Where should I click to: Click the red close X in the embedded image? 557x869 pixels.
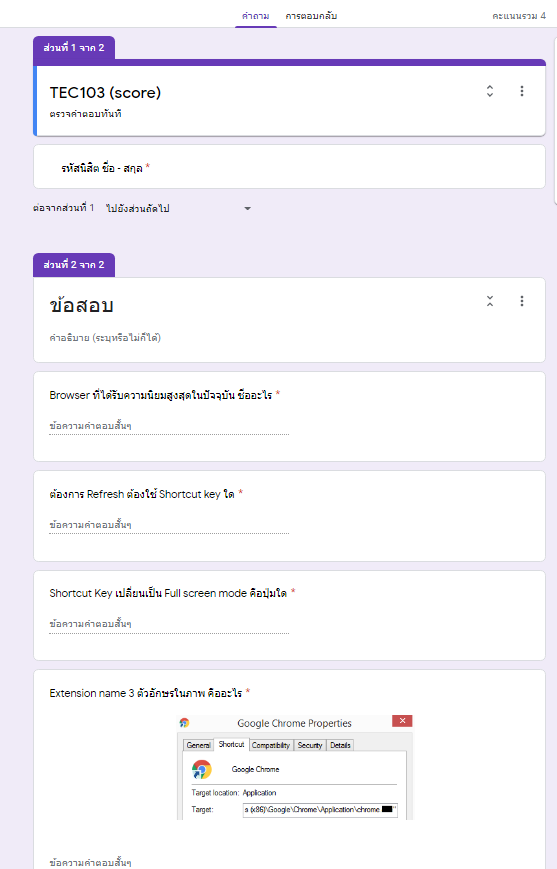pos(402,720)
